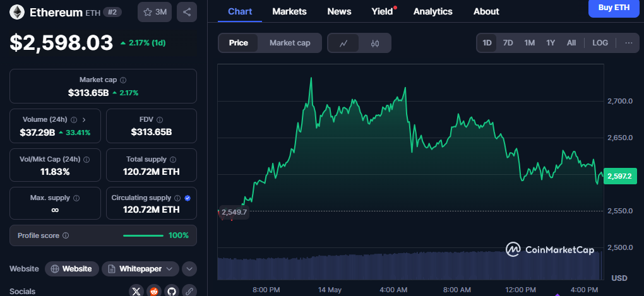Click the Ethereum logo icon
The width and height of the screenshot is (644, 296).
pyautogui.click(x=17, y=12)
